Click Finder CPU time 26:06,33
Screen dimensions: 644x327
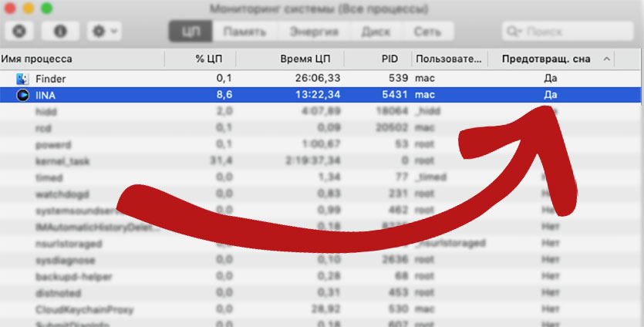click(x=318, y=79)
